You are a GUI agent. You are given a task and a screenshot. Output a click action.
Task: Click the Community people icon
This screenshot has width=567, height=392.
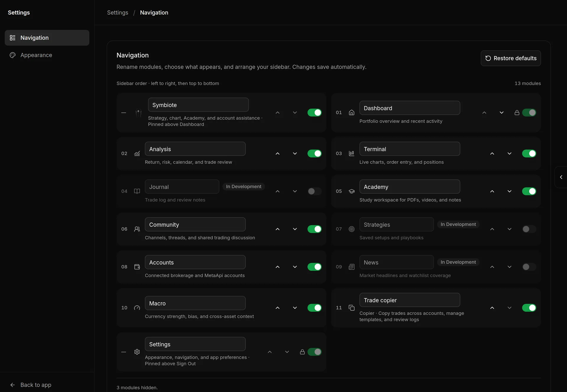point(137,229)
